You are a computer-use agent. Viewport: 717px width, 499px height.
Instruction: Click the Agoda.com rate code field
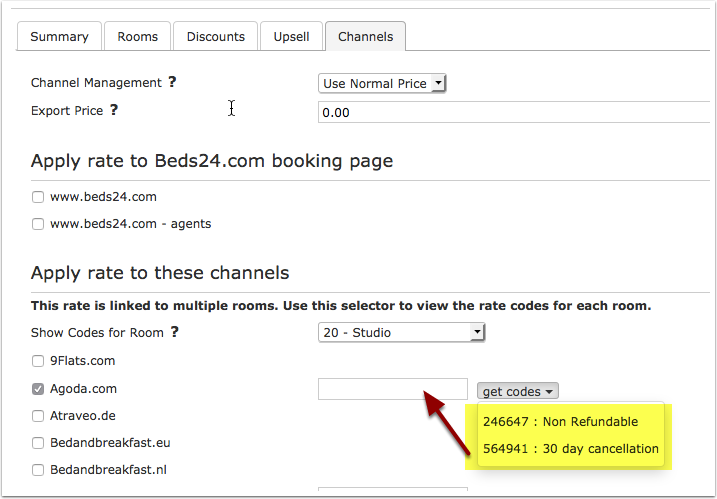pos(393,389)
